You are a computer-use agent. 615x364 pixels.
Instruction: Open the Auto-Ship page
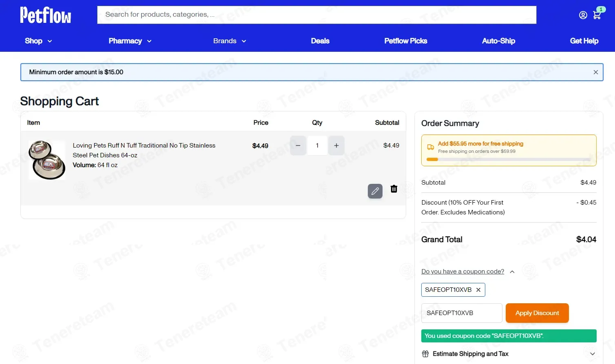(498, 41)
